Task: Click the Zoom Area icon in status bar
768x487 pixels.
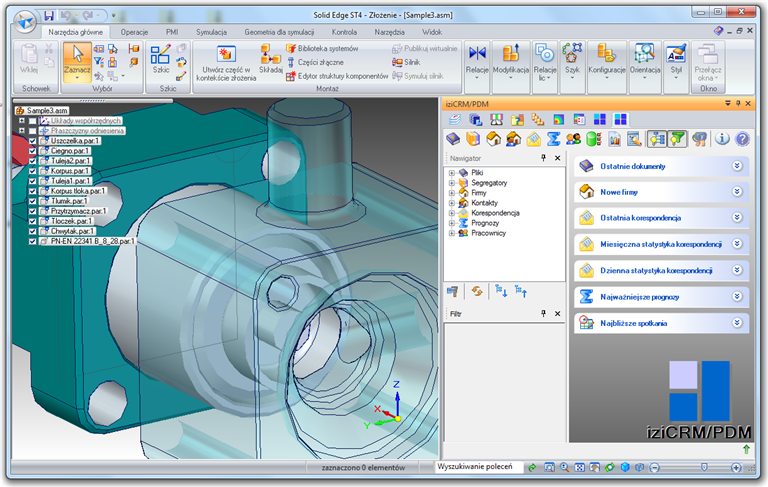Action: coord(550,468)
